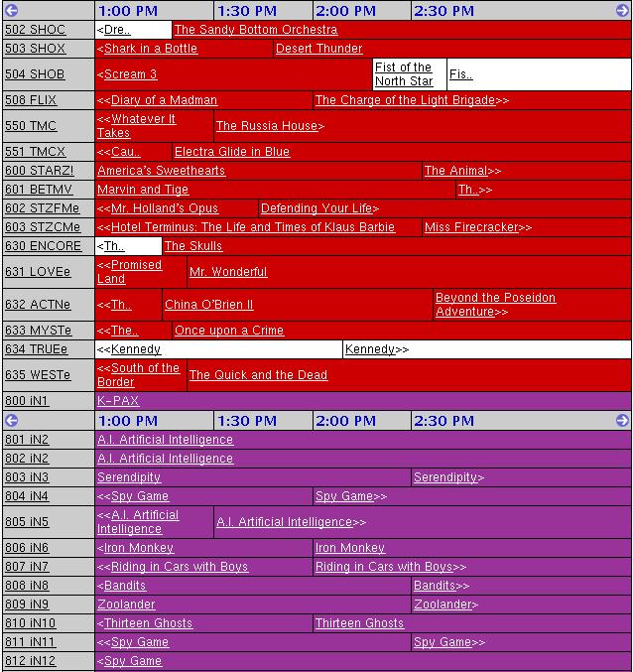633x672 pixels.
Task: Select The Charge of the Light Brigade
Action: coord(405,100)
